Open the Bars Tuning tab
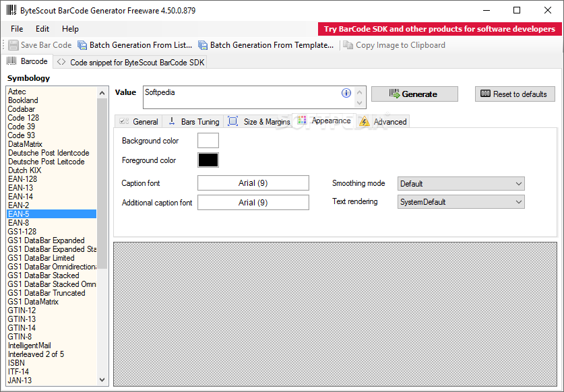564x392 pixels. (x=193, y=121)
